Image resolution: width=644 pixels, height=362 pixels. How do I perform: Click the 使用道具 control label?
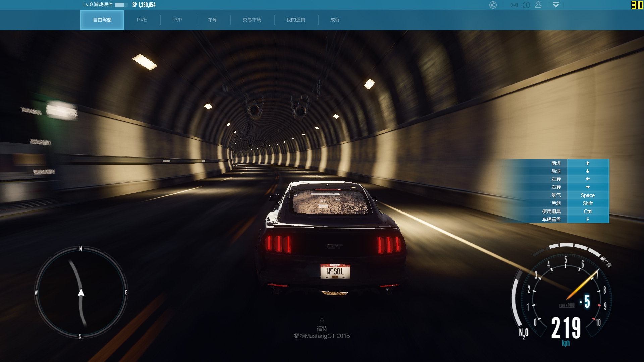click(x=551, y=212)
